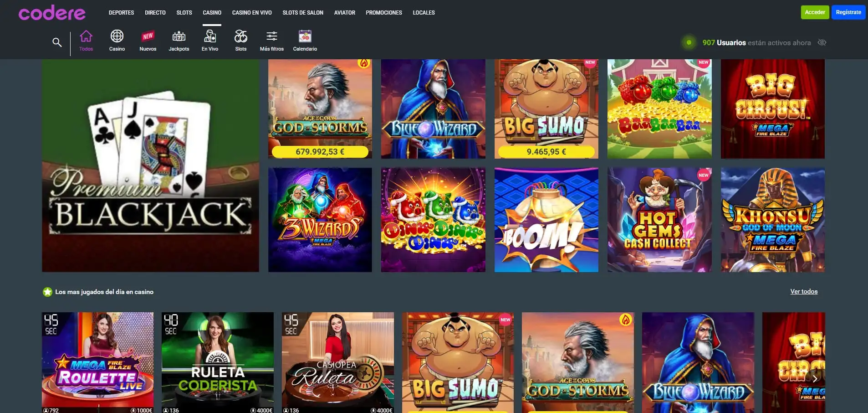Launch the 3 Wizards game
The height and width of the screenshot is (413, 868).
pyautogui.click(x=320, y=220)
